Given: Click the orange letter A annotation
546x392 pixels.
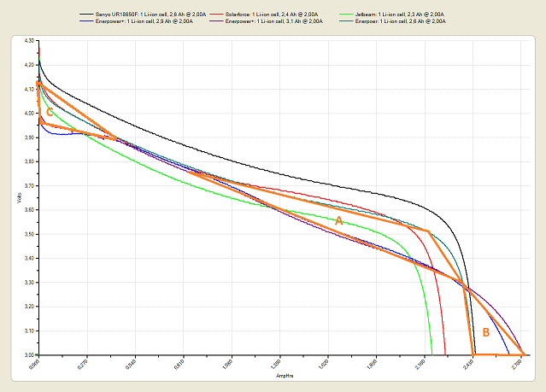Looking at the screenshot, I should coord(338,220).
